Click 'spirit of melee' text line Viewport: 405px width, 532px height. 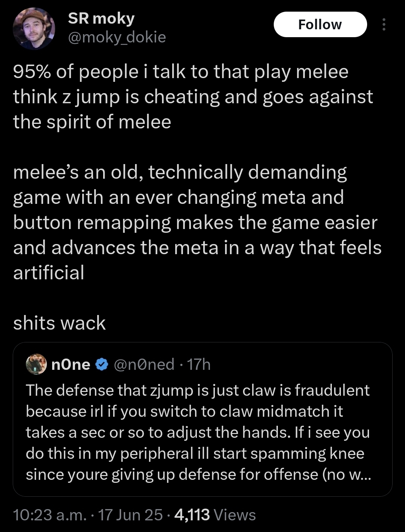point(92,122)
